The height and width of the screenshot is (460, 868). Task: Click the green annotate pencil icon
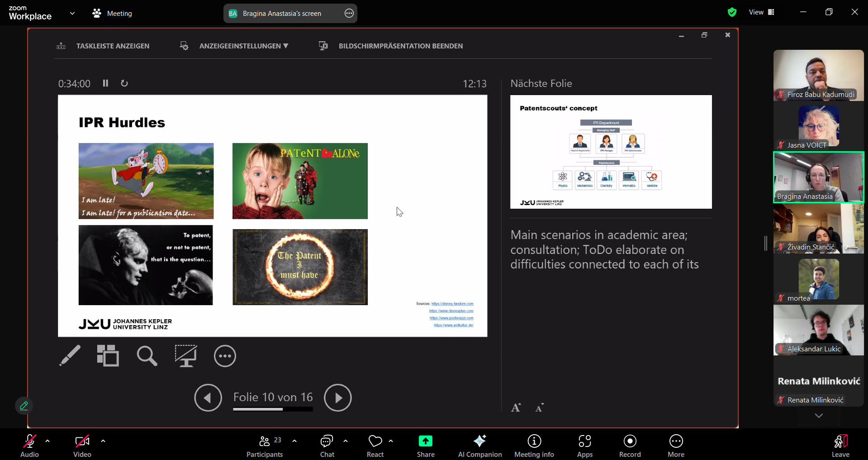pyautogui.click(x=24, y=406)
